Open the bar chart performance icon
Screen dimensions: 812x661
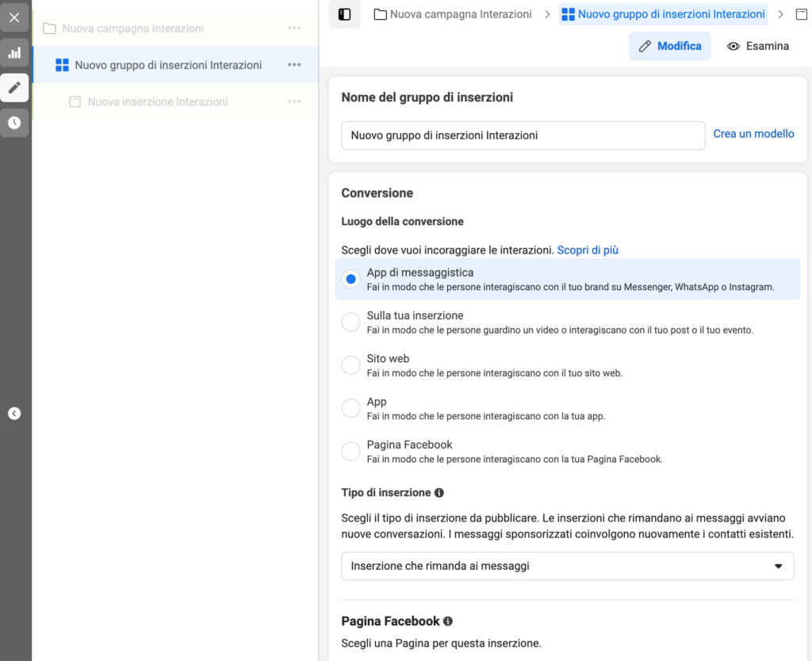click(x=14, y=53)
